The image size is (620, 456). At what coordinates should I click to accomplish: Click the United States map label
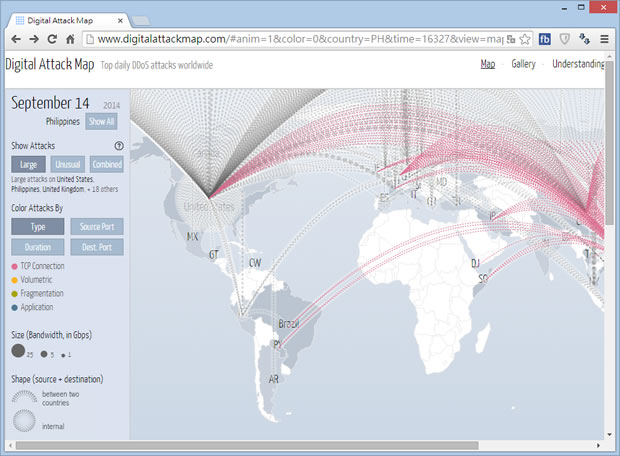[x=209, y=206]
